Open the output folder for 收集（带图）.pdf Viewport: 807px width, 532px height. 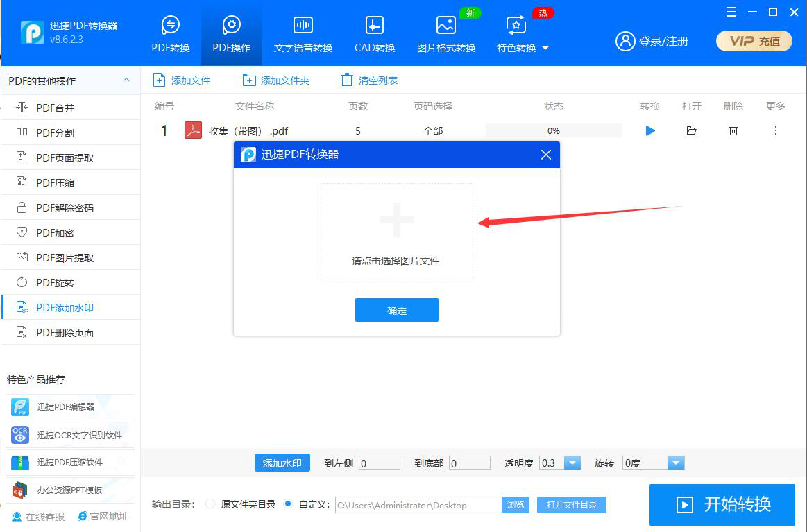tap(691, 130)
